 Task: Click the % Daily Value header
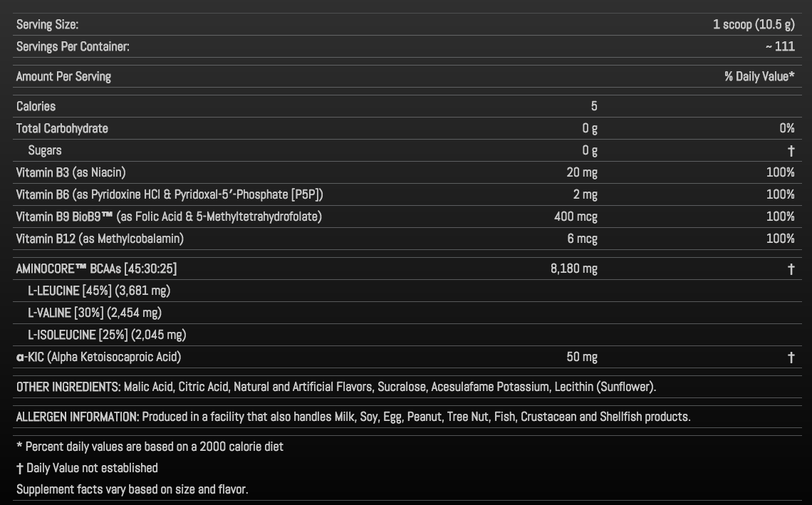[759, 76]
